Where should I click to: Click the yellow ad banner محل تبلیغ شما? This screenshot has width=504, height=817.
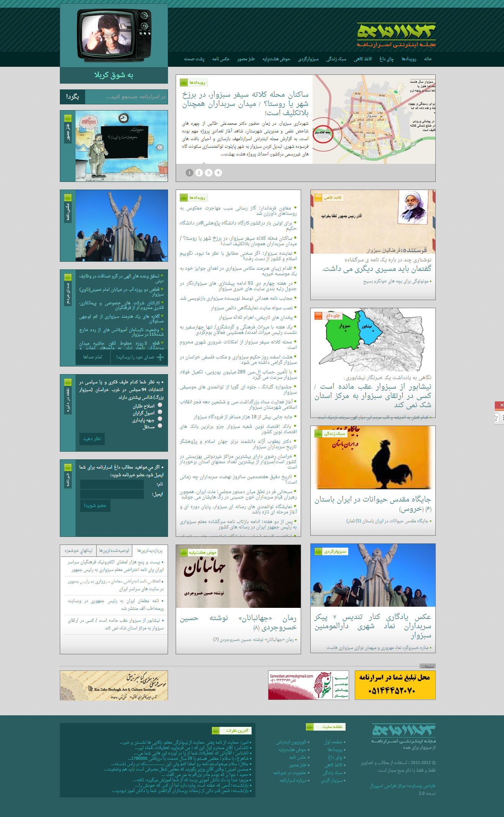pos(395,685)
